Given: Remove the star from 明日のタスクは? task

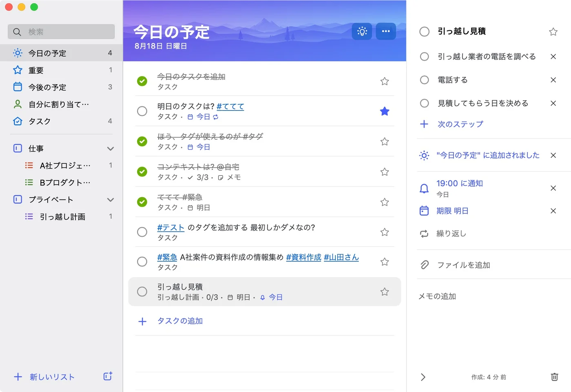Looking at the screenshot, I should [x=385, y=111].
